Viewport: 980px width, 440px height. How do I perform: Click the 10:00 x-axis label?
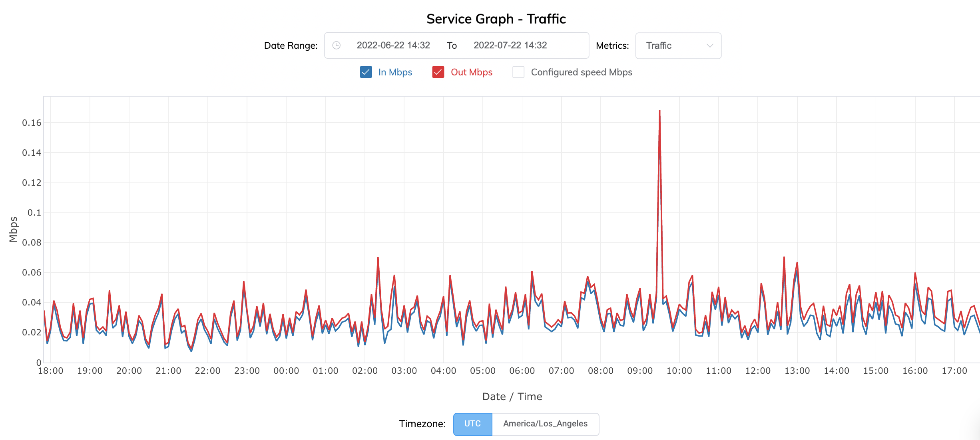point(679,371)
